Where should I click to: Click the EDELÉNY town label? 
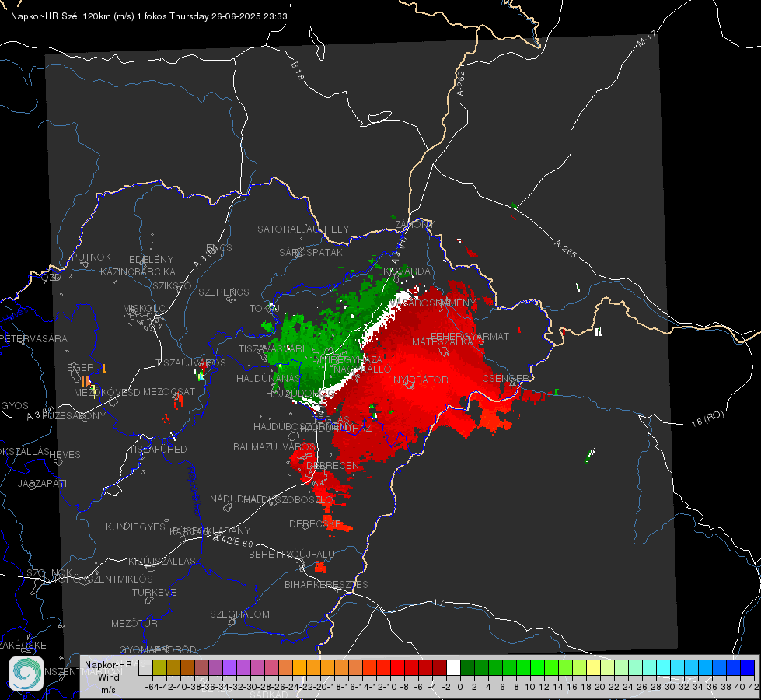pos(151,260)
